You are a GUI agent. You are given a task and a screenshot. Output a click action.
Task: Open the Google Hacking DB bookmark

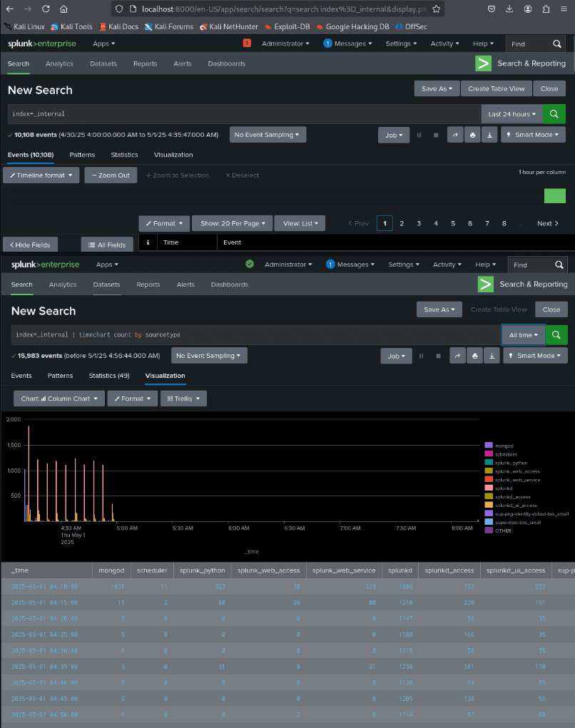(x=352, y=26)
